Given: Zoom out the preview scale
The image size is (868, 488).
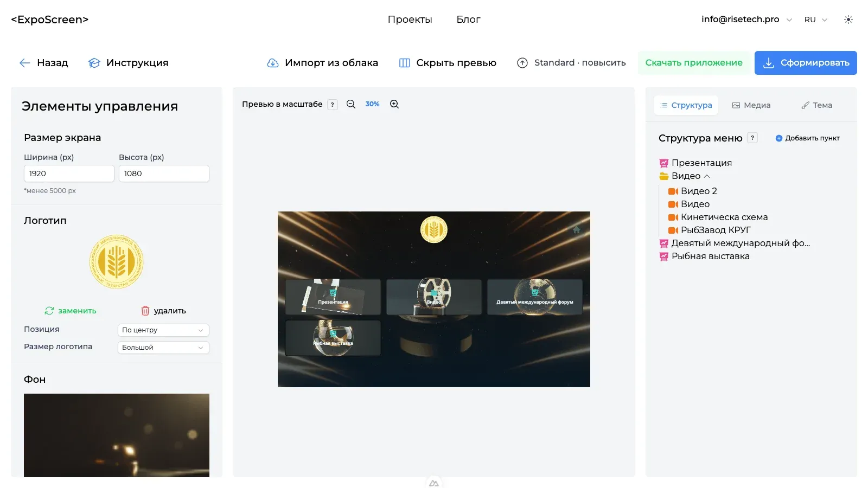Looking at the screenshot, I should (x=351, y=104).
